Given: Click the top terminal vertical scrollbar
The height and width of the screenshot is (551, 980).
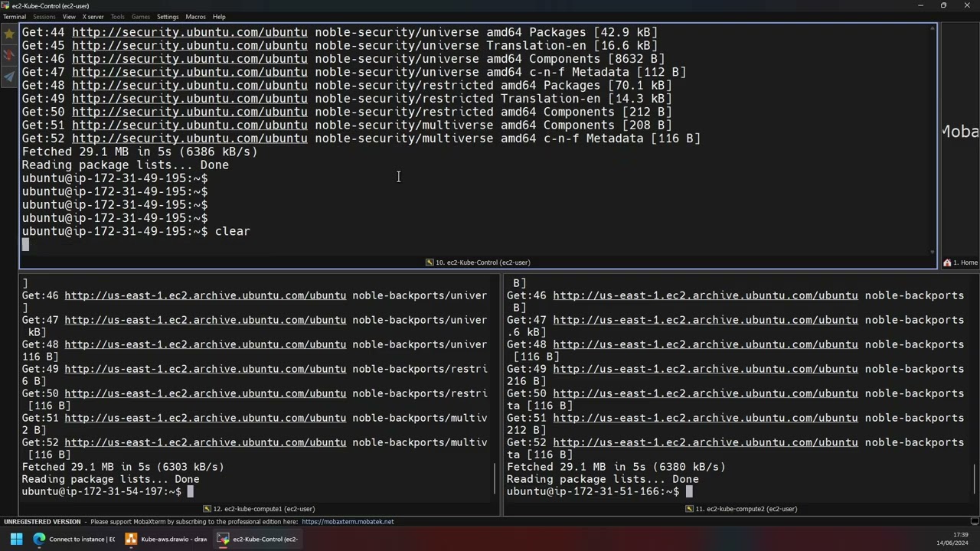Looking at the screenshot, I should 933,140.
